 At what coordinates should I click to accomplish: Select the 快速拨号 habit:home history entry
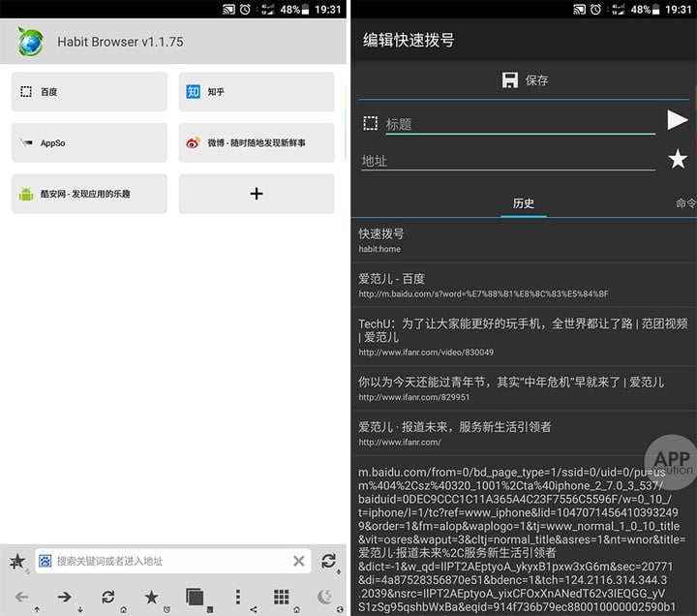[524, 240]
